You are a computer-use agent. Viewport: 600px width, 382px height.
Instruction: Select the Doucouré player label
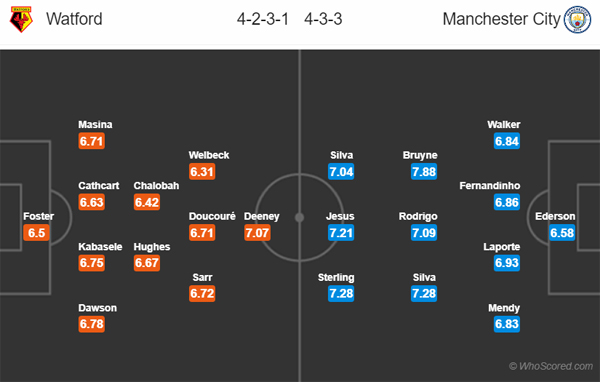click(212, 216)
